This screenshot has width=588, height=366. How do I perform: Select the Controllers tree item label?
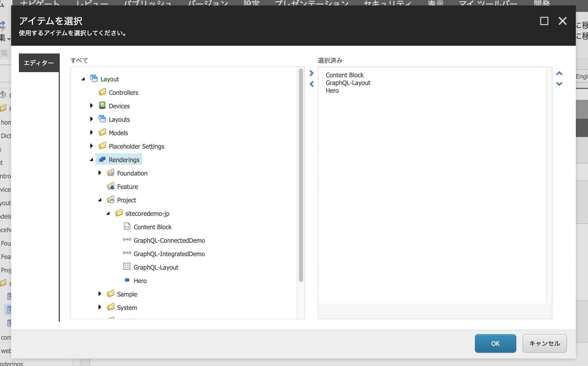[123, 93]
